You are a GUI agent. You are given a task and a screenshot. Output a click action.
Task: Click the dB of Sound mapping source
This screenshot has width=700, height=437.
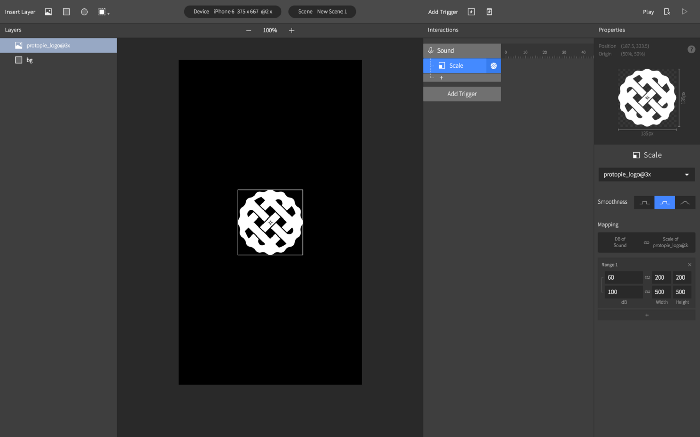click(x=620, y=242)
